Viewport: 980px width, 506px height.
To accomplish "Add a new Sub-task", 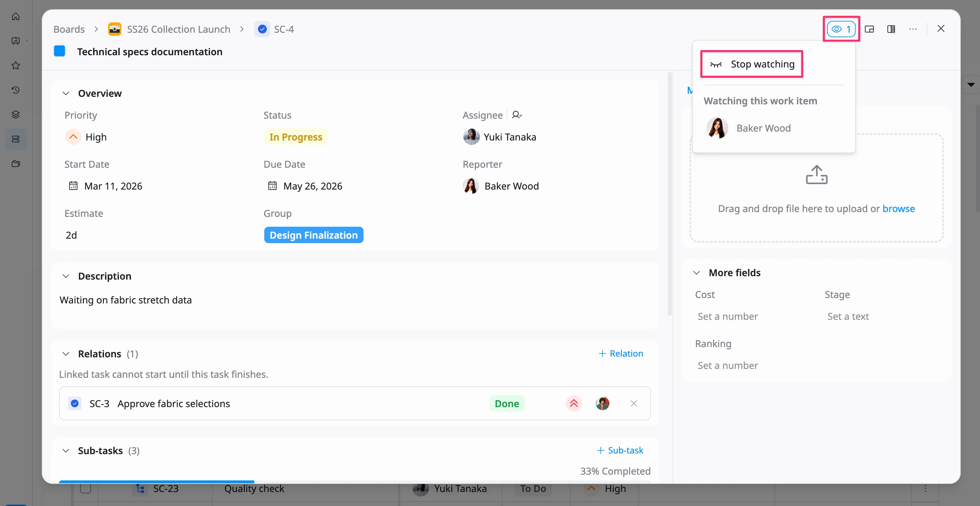I will (620, 450).
